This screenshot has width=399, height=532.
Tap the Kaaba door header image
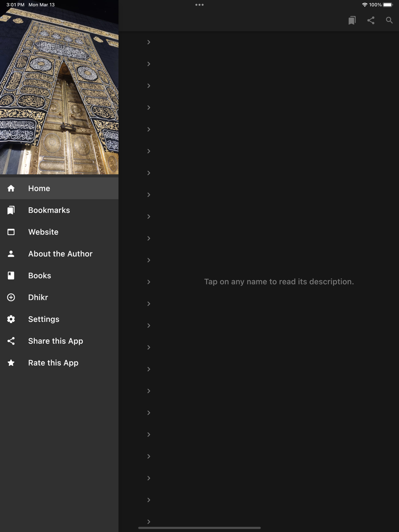click(59, 87)
